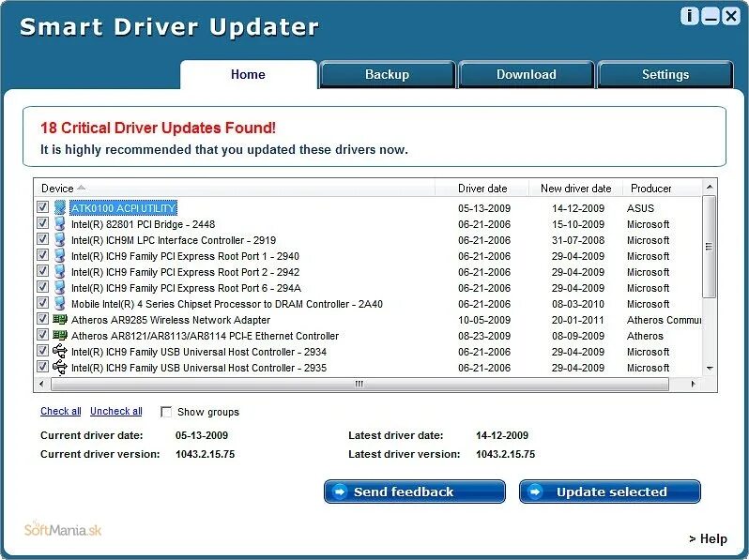Viewport: 749px width, 560px height.
Task: Uncheck Atheros AR9285 Wireless Adapter checkbox
Action: (x=42, y=319)
